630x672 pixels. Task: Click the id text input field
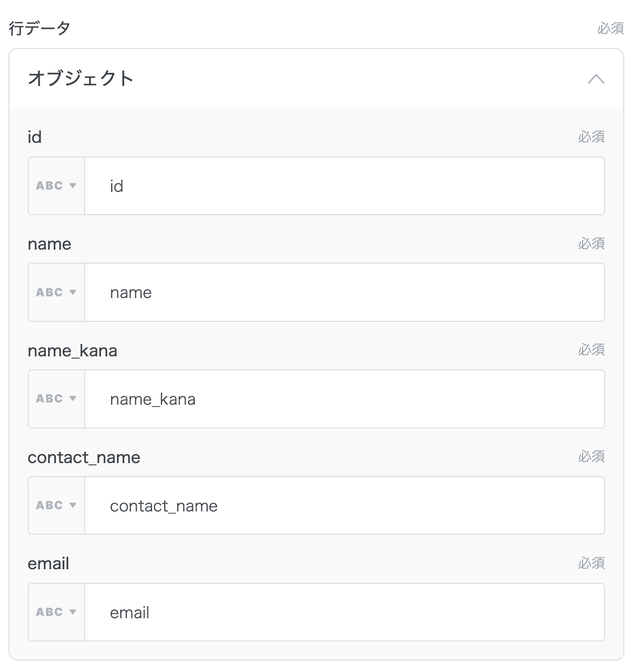tap(344, 186)
